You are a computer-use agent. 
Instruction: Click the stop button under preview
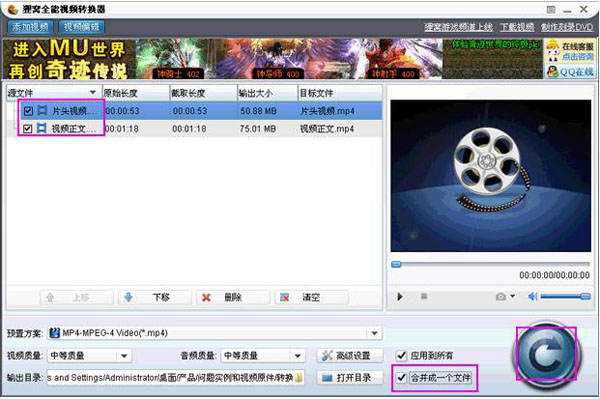click(424, 296)
